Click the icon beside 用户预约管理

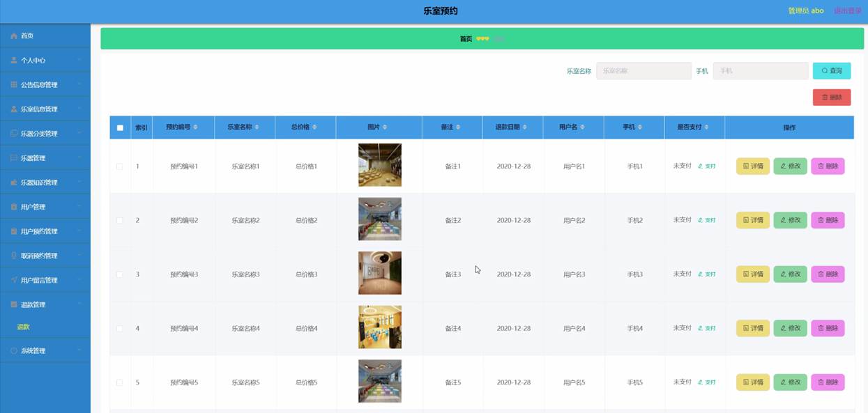14,231
